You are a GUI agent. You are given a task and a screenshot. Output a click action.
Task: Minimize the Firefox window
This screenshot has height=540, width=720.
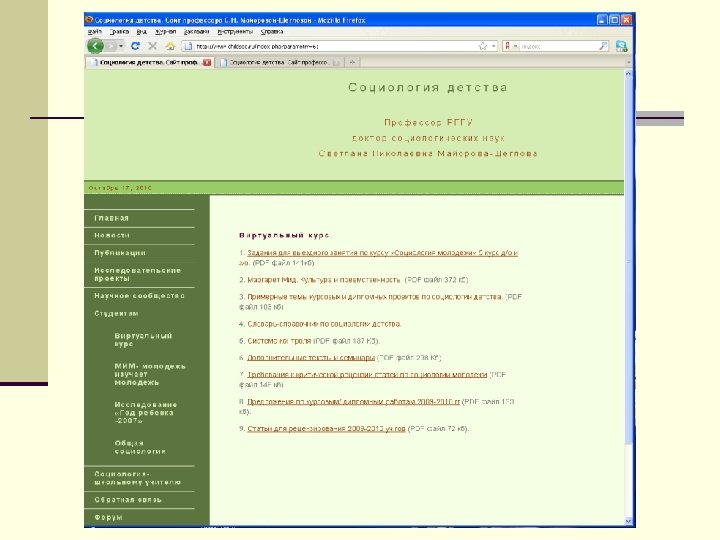pos(602,20)
